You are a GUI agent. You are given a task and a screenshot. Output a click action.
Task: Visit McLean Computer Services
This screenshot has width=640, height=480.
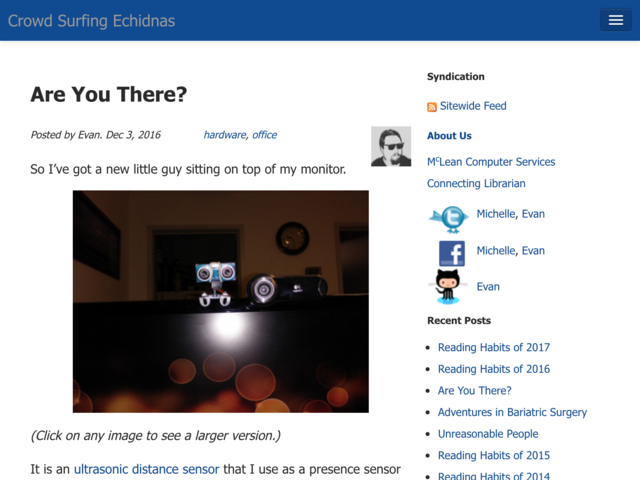click(491, 162)
